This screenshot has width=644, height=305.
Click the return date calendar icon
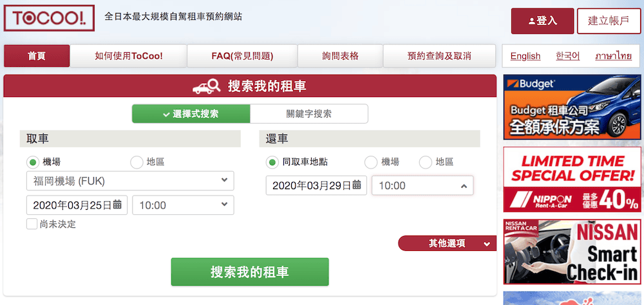click(x=357, y=185)
